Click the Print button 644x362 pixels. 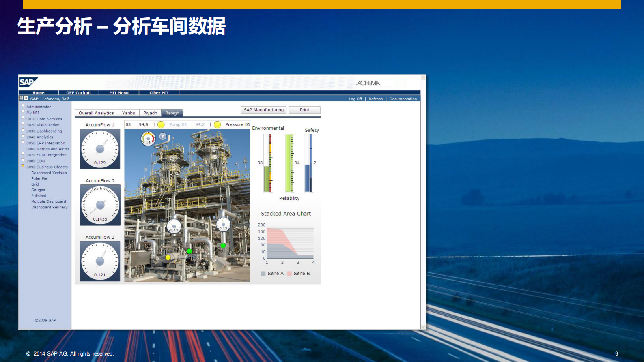[304, 110]
